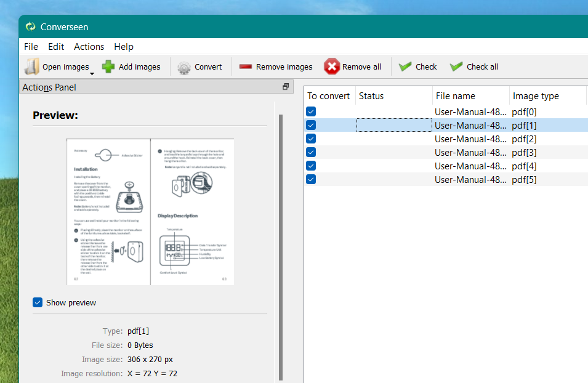Click the Convert gear icon
The height and width of the screenshot is (383, 588).
click(x=184, y=67)
